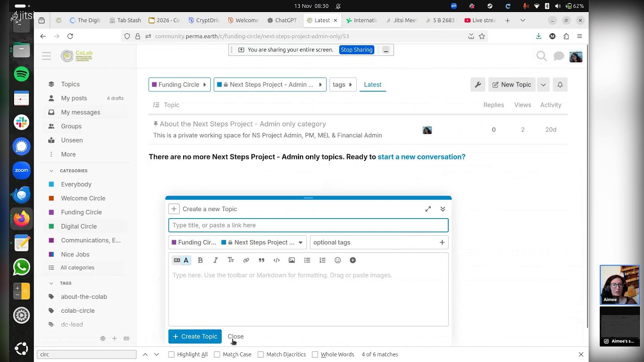Viewport: 644px width, 362px height.
Task: Open tags filter dropdown
Action: (343, 84)
